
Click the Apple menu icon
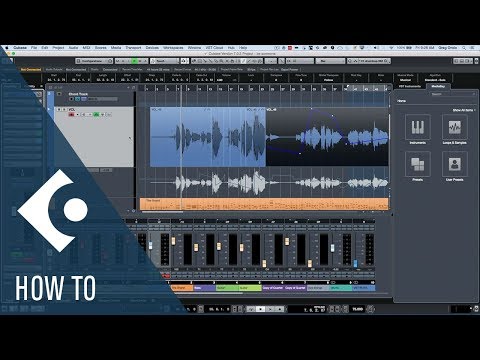pyautogui.click(x=7, y=48)
